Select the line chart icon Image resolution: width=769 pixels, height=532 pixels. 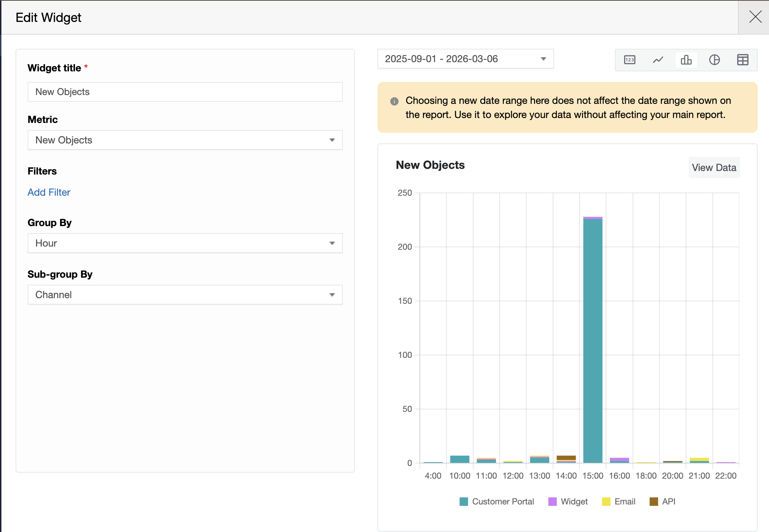658,60
